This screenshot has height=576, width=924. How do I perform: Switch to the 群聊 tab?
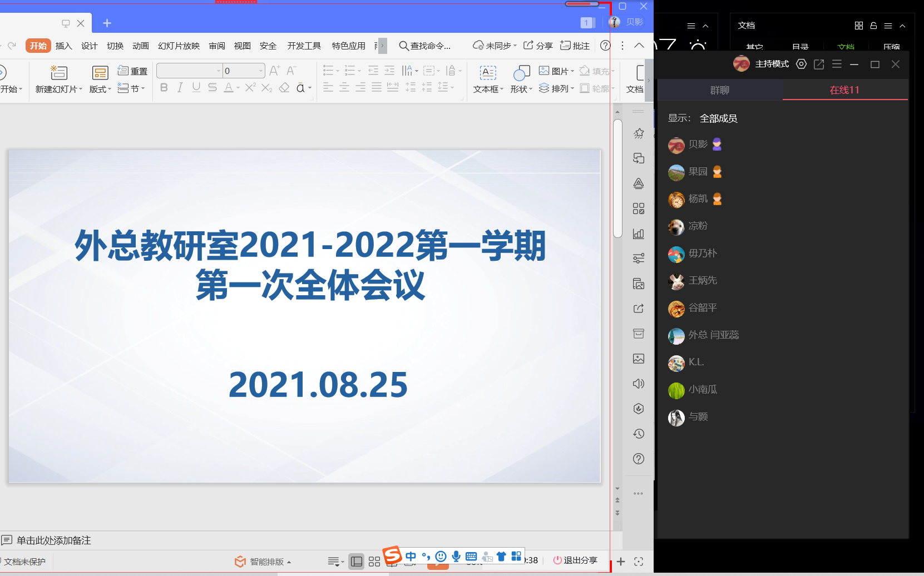click(x=719, y=90)
